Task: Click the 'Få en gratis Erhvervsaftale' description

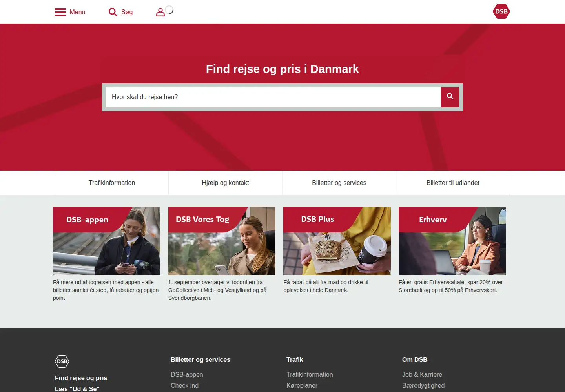Action: (x=451, y=286)
